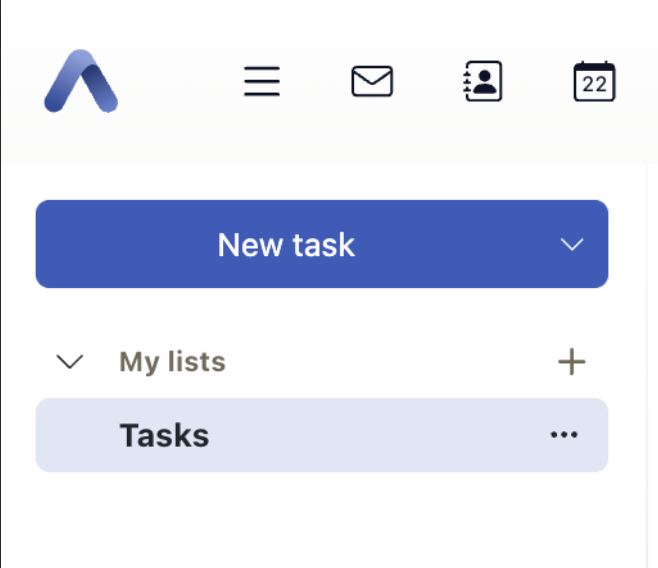Viewport: 658px width, 568px height.
Task: Add a new list with plus icon
Action: coord(571,362)
